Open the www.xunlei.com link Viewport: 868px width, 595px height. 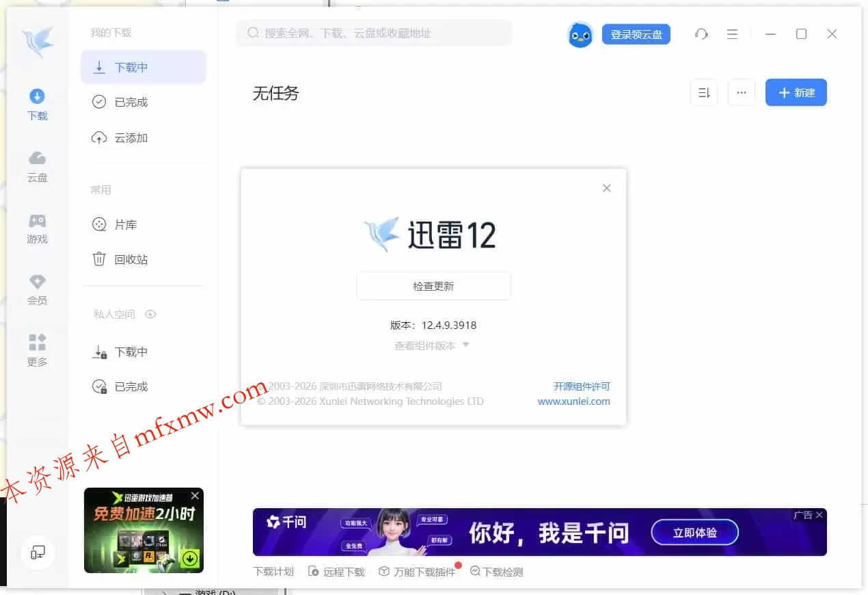coord(574,401)
